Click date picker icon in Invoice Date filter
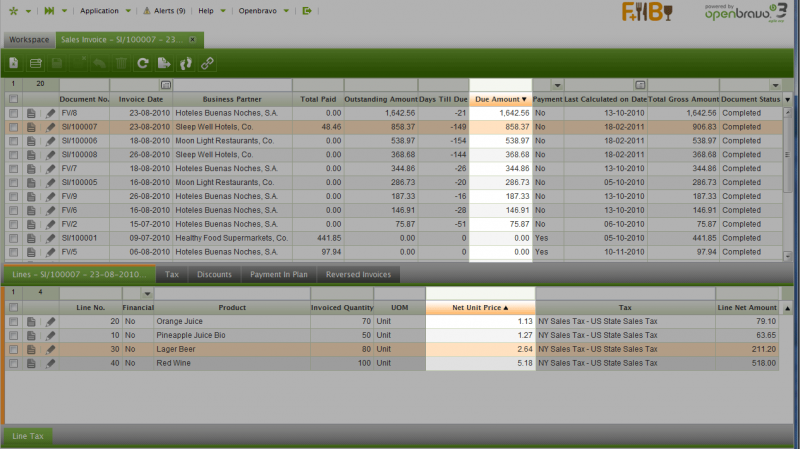Screen dimensions: 800x449 point(165,86)
